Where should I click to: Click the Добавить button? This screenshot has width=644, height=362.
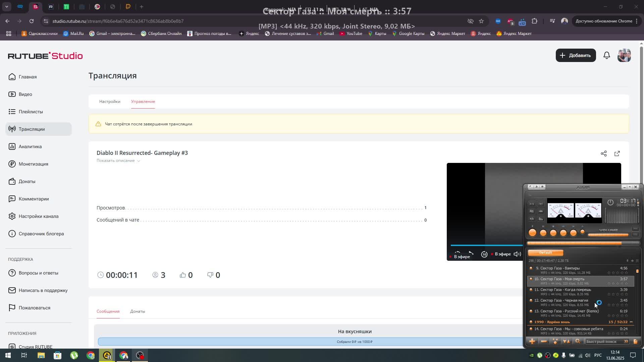[576, 55]
